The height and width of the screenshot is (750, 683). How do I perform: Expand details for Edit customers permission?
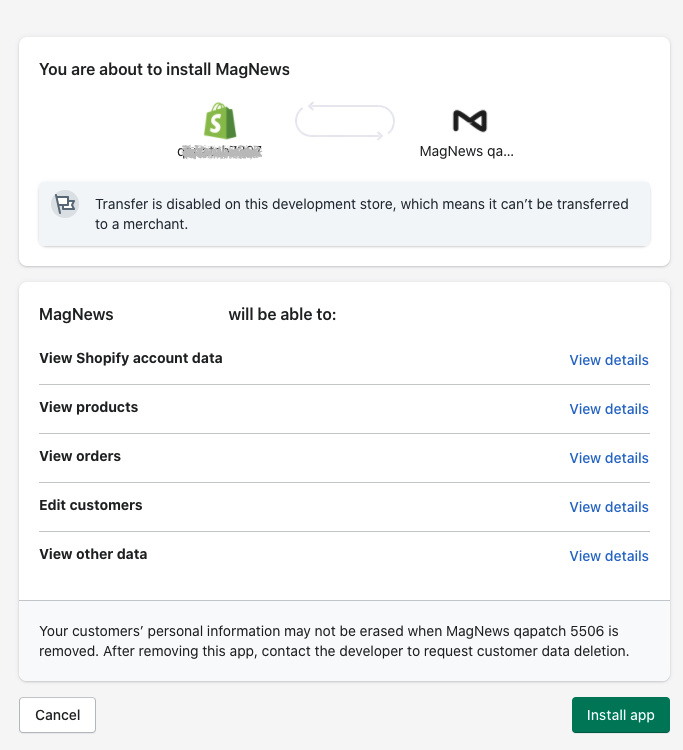tap(608, 507)
